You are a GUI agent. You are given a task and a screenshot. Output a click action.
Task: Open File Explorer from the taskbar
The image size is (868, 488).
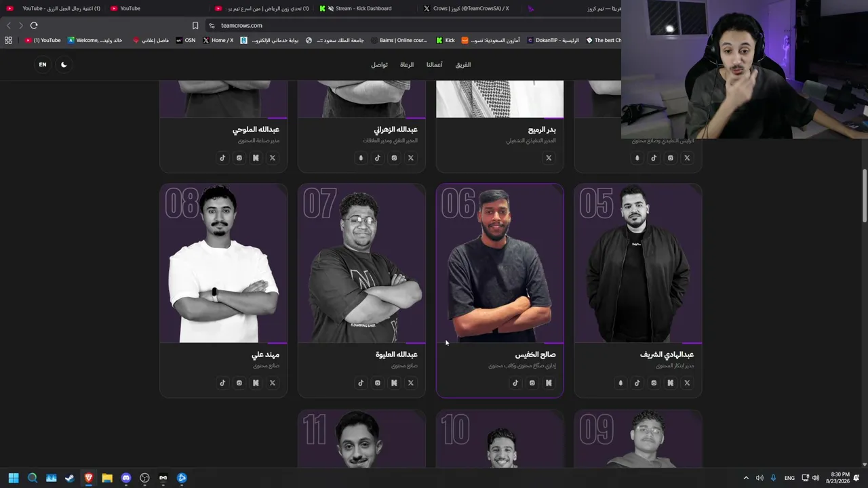click(x=107, y=478)
